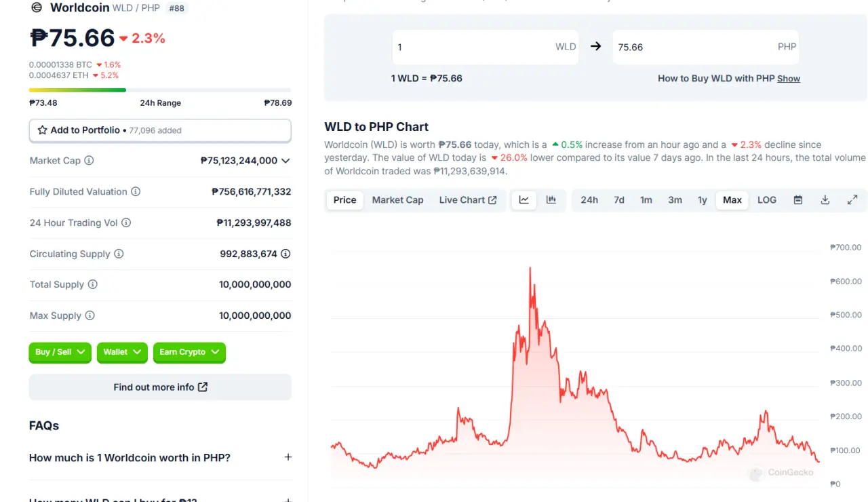The width and height of the screenshot is (868, 502).
Task: Open the Earn Crypto dropdown
Action: click(x=189, y=352)
